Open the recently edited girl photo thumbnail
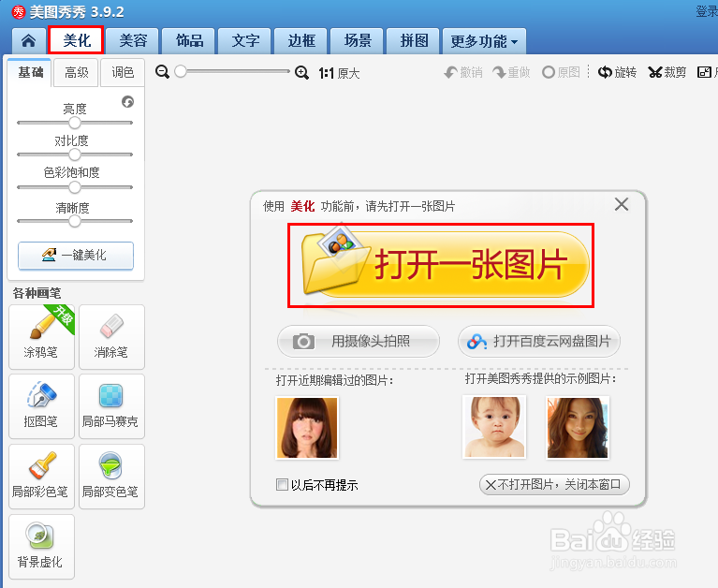Viewport: 718px width, 588px height. pyautogui.click(x=307, y=428)
